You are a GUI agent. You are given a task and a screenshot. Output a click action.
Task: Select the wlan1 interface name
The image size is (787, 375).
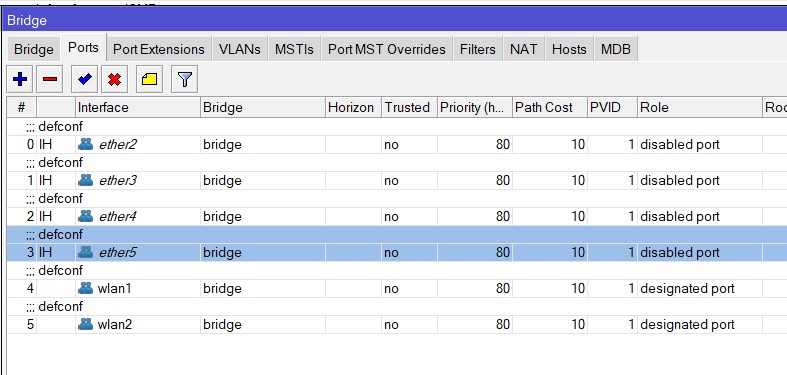pos(115,288)
